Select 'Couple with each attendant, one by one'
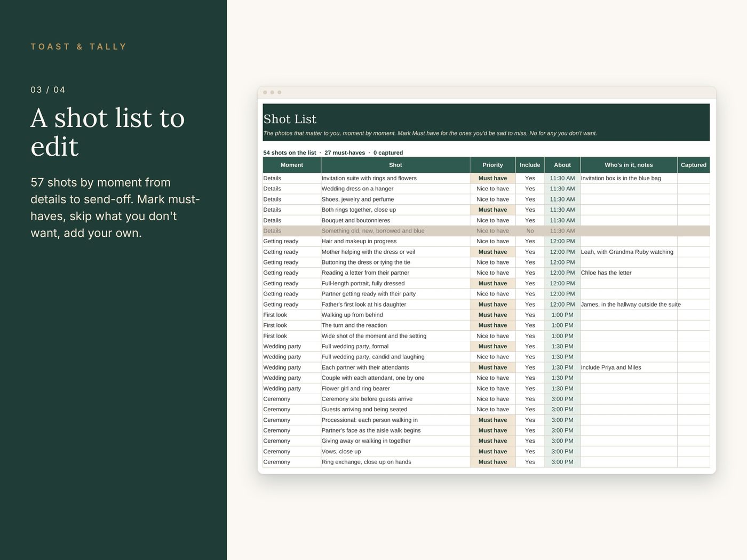 [x=395, y=378]
